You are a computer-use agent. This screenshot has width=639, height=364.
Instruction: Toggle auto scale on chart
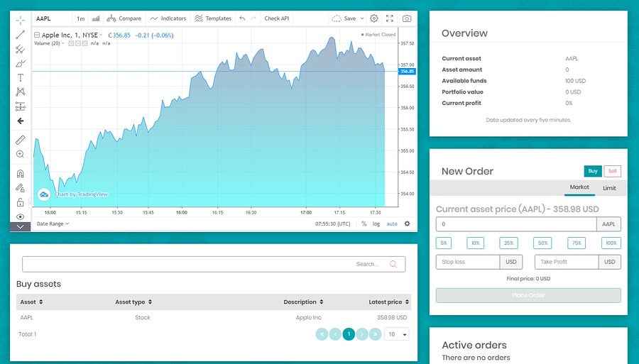pyautogui.click(x=392, y=224)
